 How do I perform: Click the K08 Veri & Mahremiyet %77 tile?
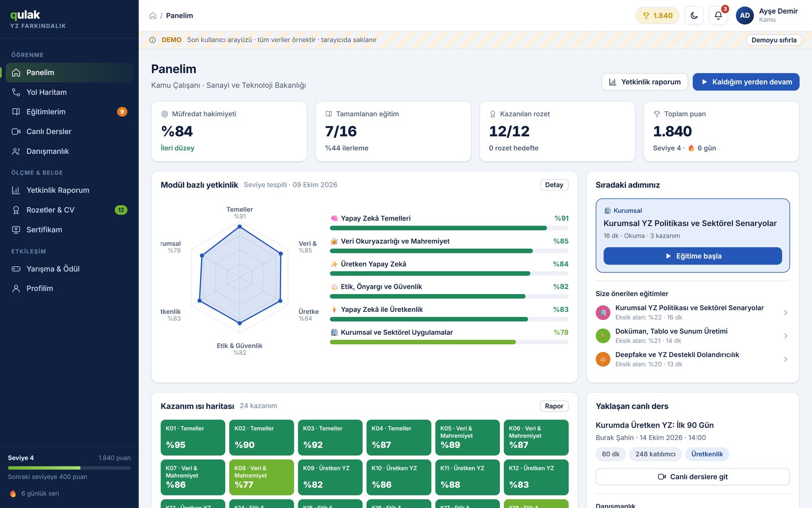261,477
